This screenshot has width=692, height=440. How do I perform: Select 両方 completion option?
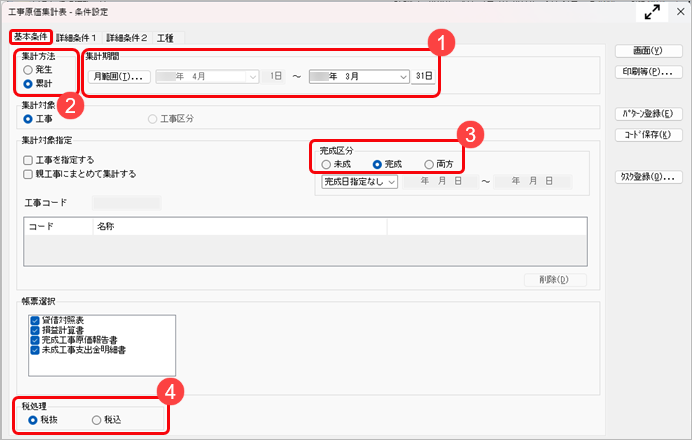coord(430,164)
